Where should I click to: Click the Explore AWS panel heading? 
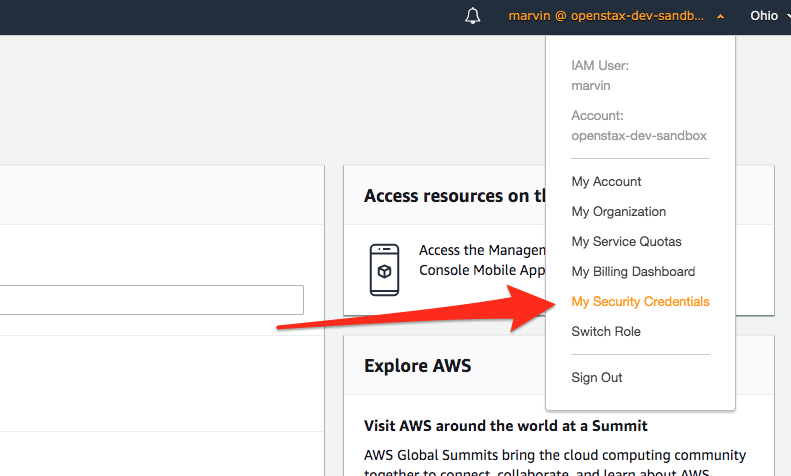417,365
